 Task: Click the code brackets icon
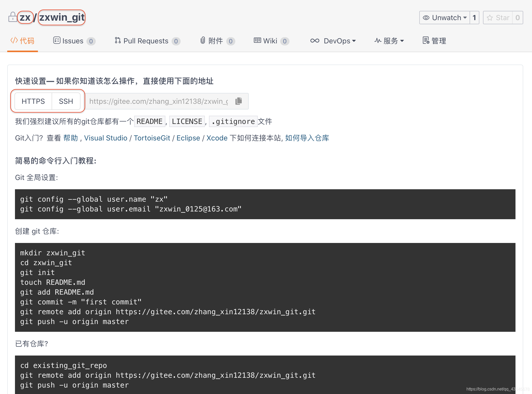[14, 41]
